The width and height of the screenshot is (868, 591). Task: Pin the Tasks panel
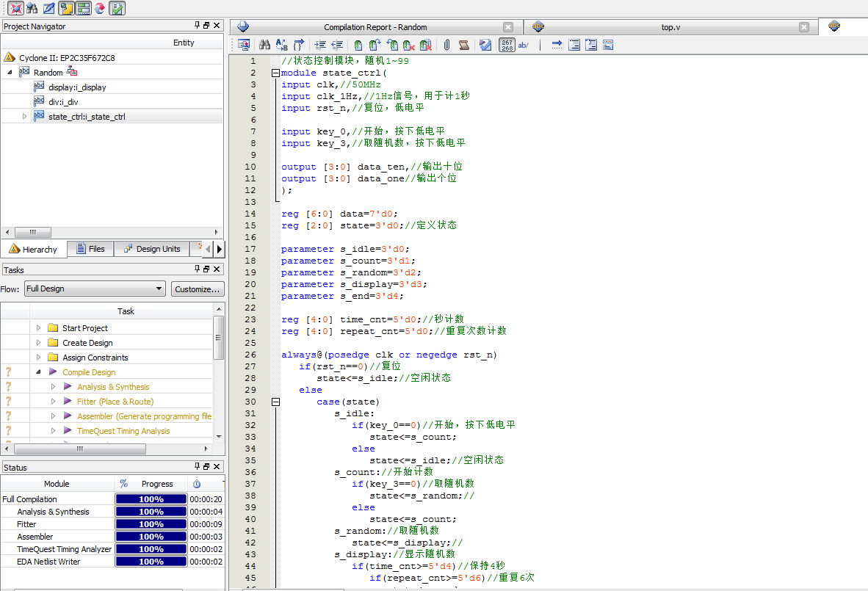pos(197,269)
